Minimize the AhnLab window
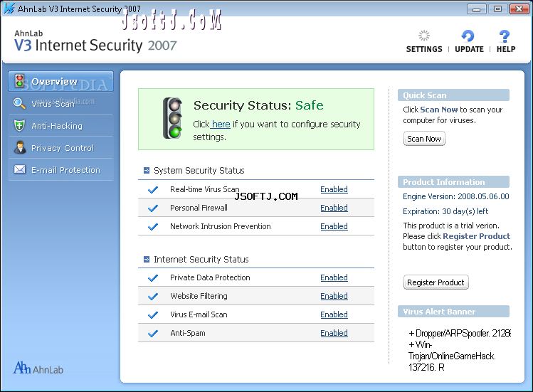Image resolution: width=533 pixels, height=392 pixels. (x=476, y=9)
